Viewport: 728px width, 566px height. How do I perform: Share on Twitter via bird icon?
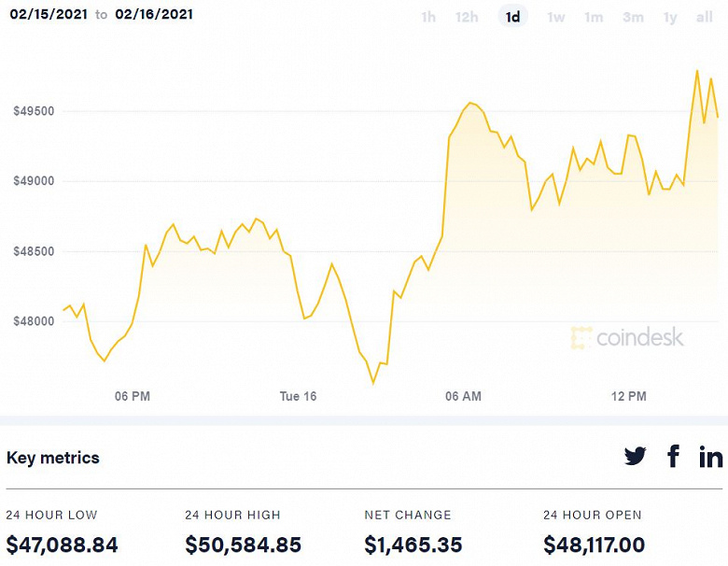pos(636,456)
